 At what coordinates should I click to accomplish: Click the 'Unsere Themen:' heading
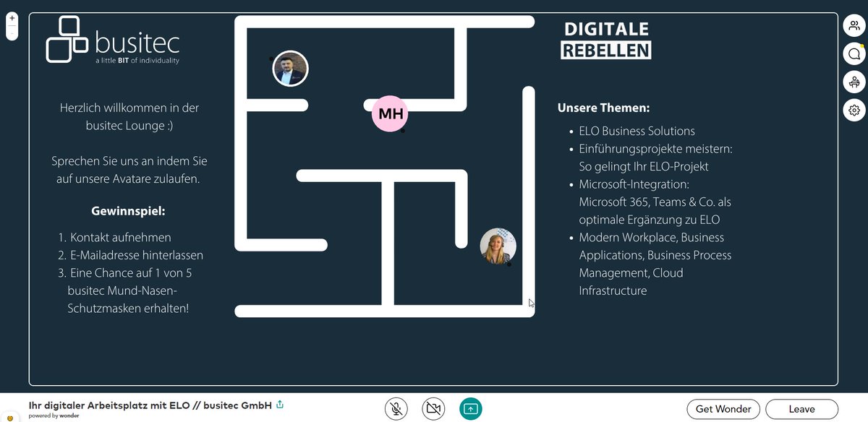pyautogui.click(x=603, y=108)
